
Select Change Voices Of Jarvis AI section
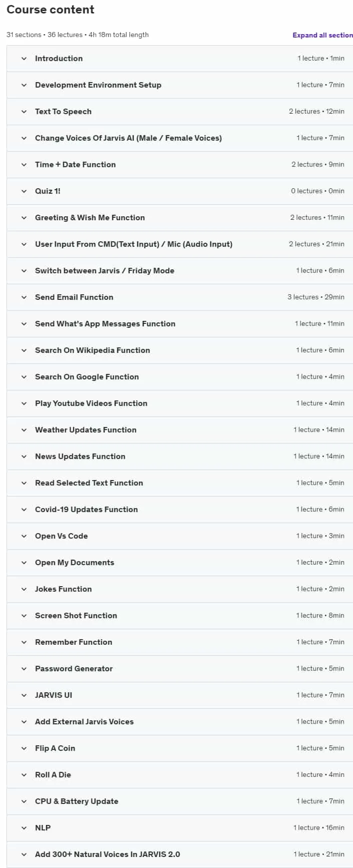coord(180,138)
